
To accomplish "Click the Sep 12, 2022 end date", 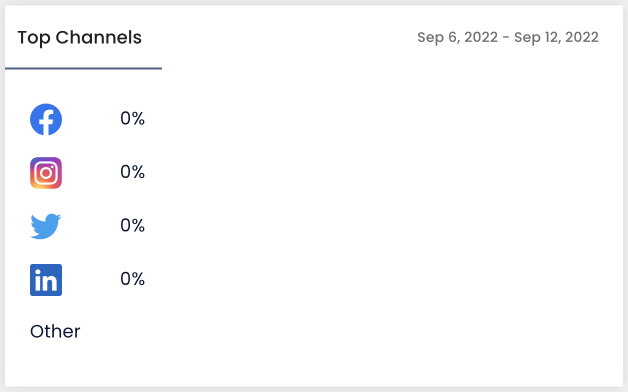I will click(556, 37).
